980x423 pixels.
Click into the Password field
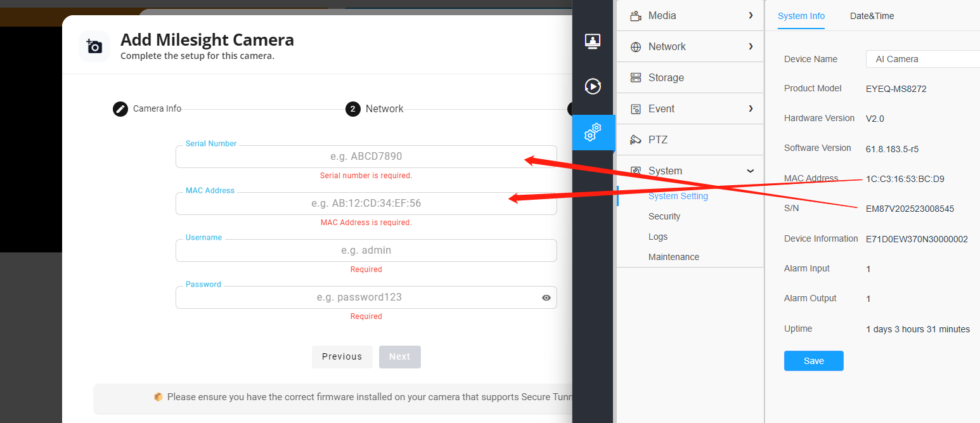(x=366, y=297)
